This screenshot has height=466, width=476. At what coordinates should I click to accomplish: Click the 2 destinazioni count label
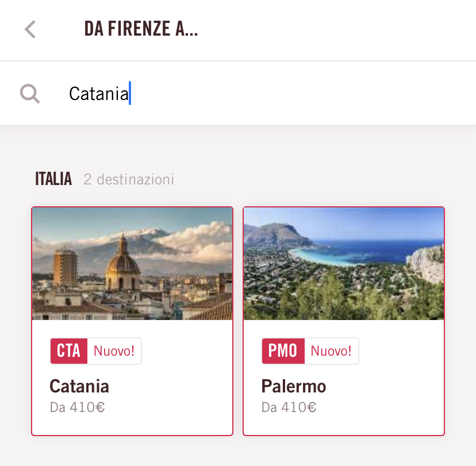coord(129,180)
